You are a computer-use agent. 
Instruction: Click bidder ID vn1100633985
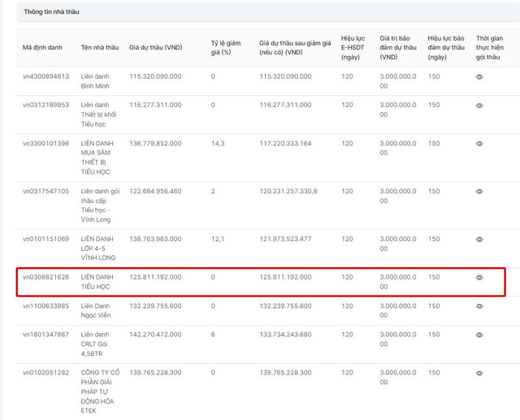45,306
